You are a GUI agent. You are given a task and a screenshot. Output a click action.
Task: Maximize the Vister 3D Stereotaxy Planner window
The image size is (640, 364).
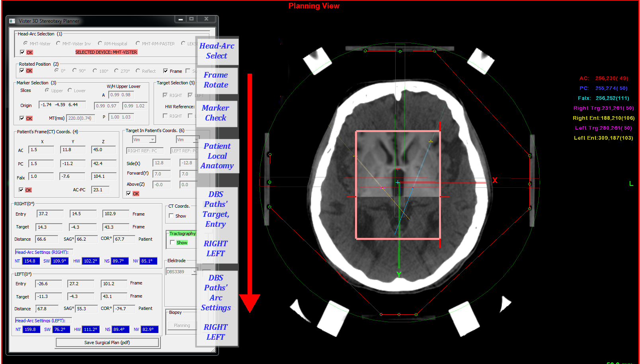point(191,19)
